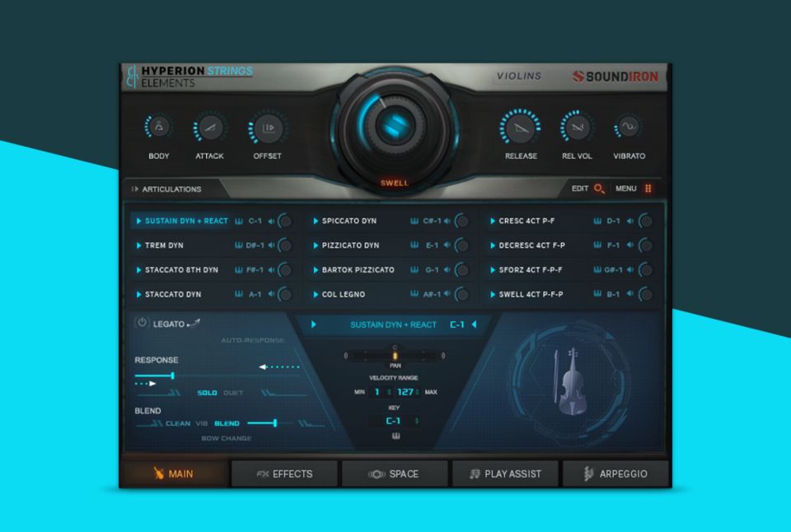The image size is (791, 532).
Task: Click the violin instrument image
Action: click(x=571, y=382)
